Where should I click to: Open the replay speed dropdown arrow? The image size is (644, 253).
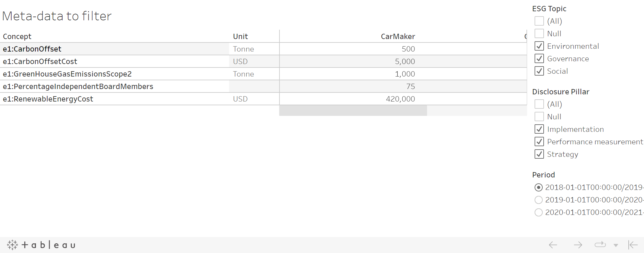pos(616,245)
